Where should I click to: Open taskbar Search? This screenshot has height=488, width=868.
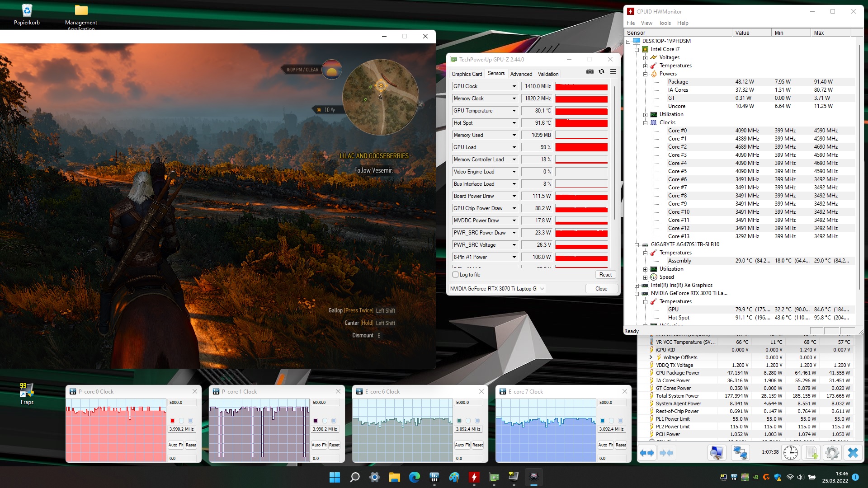click(x=355, y=477)
